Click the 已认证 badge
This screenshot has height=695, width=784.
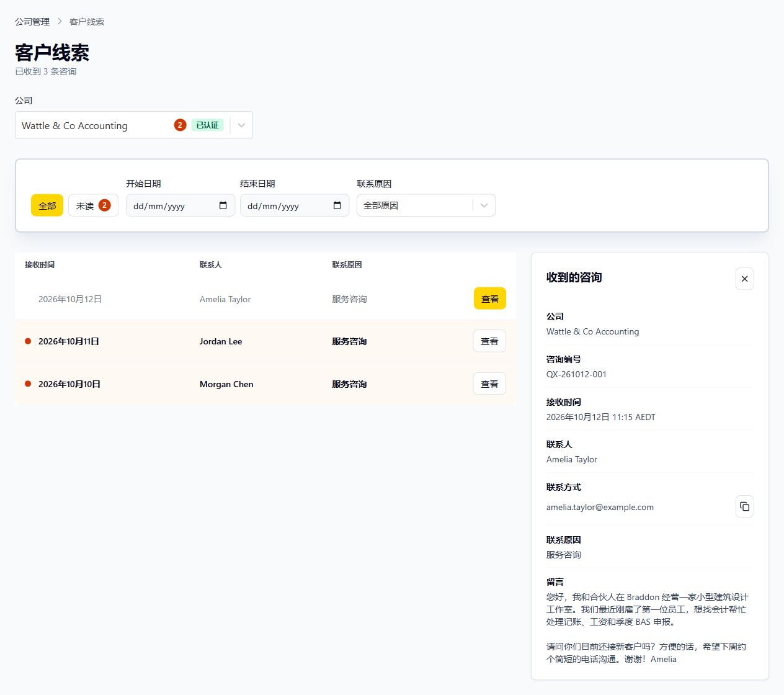click(x=207, y=125)
